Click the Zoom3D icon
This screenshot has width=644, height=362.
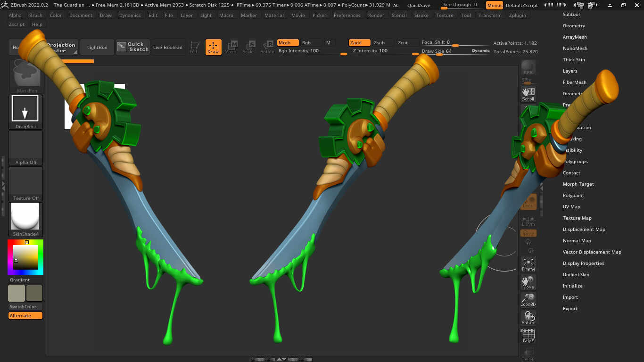[528, 300]
